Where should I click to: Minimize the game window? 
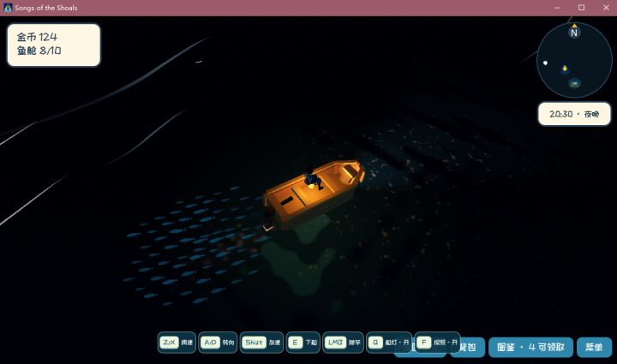click(x=557, y=8)
